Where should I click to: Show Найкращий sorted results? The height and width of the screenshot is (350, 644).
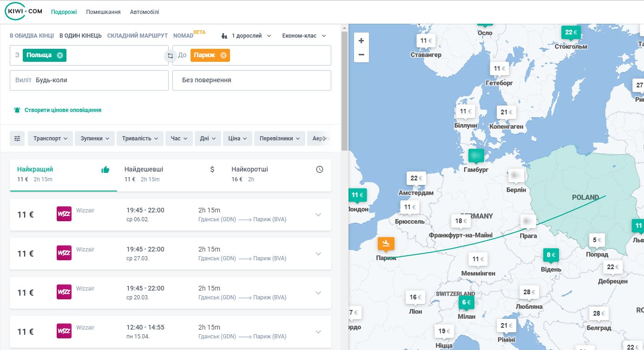click(63, 175)
